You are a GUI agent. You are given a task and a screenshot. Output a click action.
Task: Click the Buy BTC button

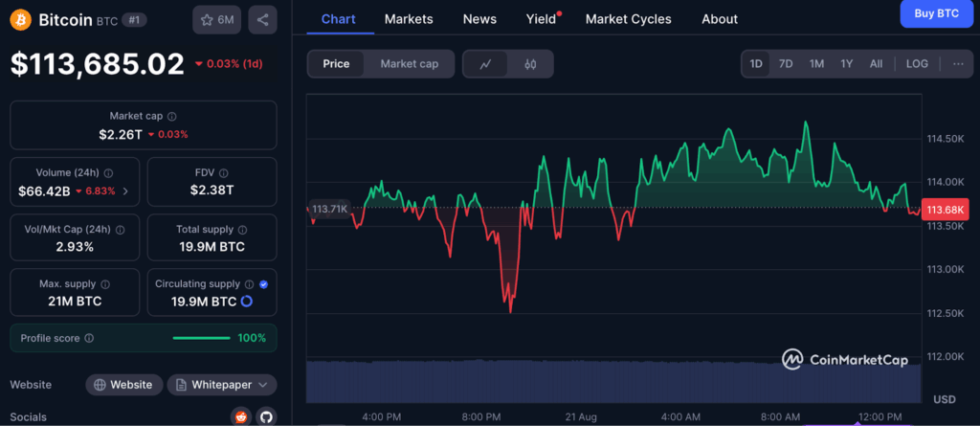pyautogui.click(x=936, y=13)
